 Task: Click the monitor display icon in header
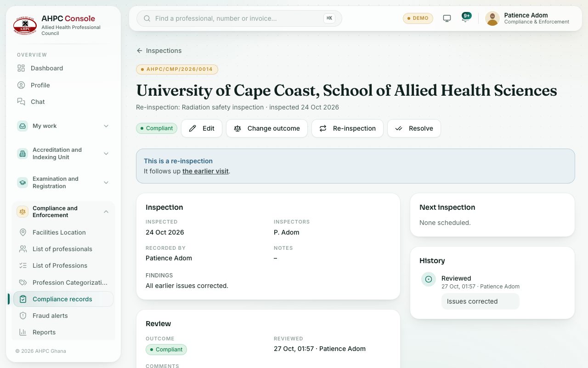click(447, 18)
